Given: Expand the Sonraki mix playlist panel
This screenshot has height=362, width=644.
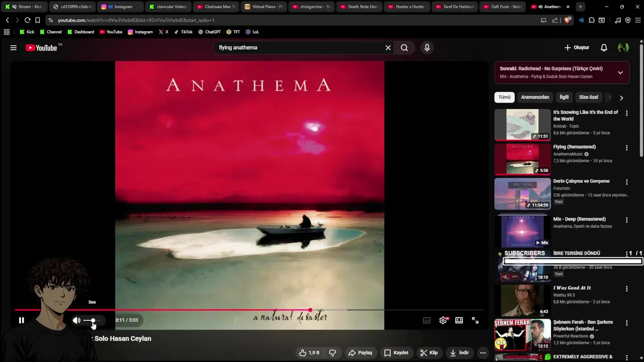Looking at the screenshot, I should [620, 72].
